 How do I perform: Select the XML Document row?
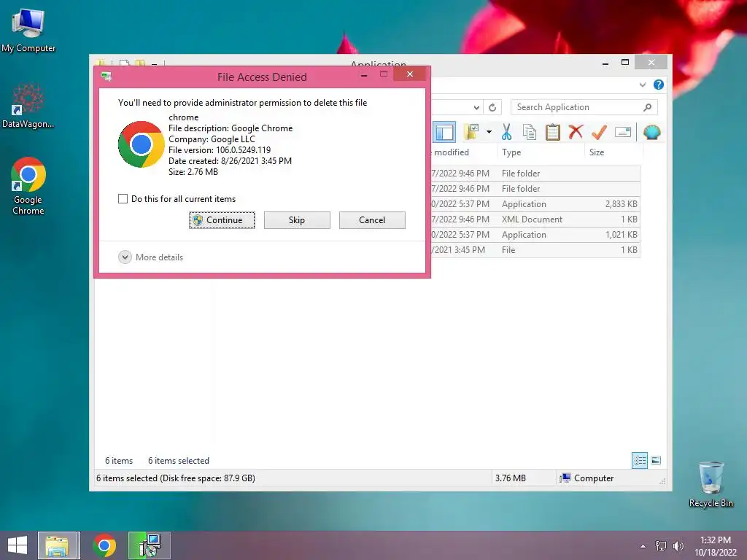pos(535,219)
